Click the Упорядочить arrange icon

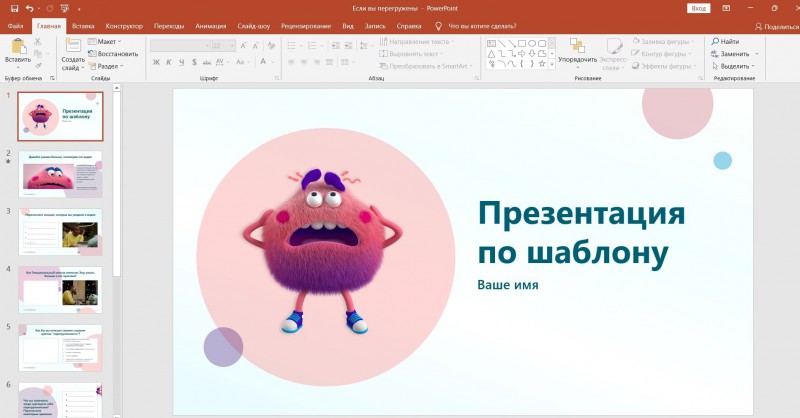coord(577,45)
